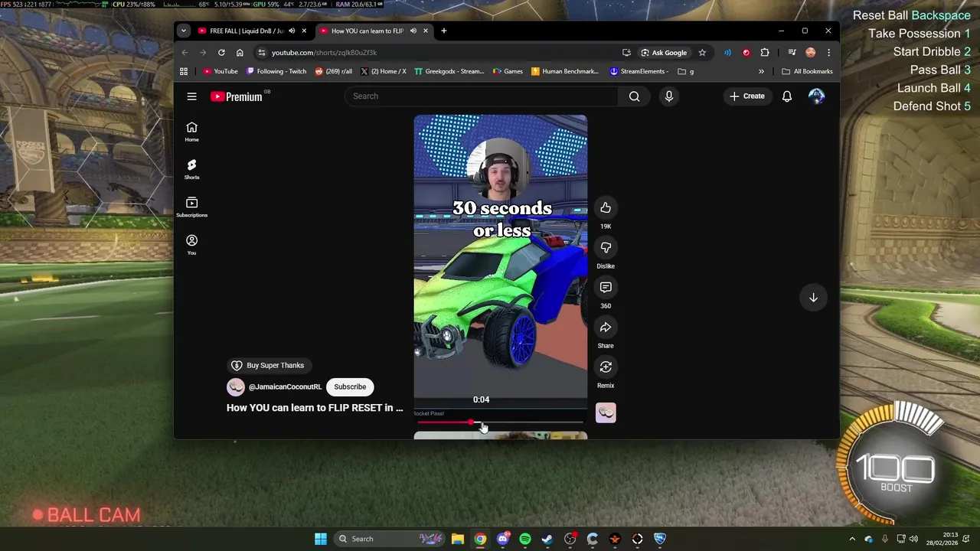Open the (269) r/all bookmark

(x=334, y=71)
